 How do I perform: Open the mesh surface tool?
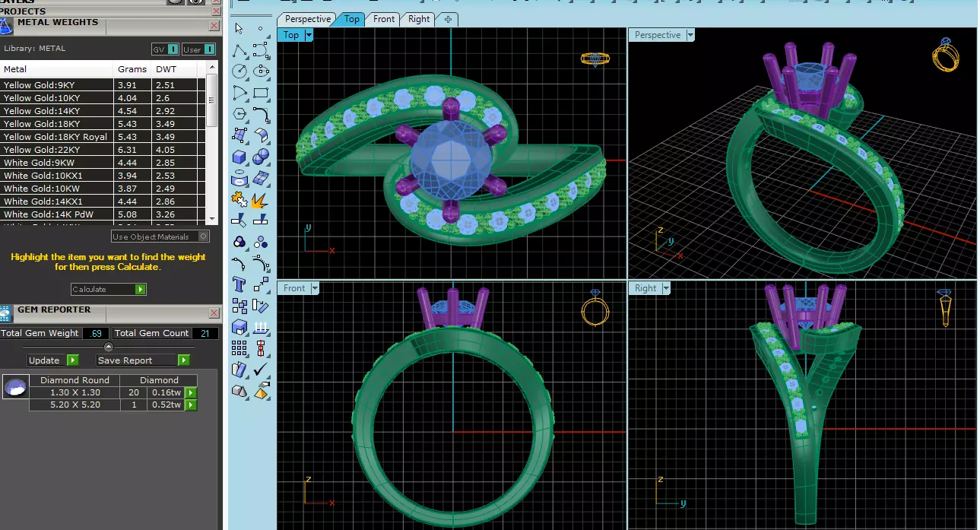(x=261, y=179)
